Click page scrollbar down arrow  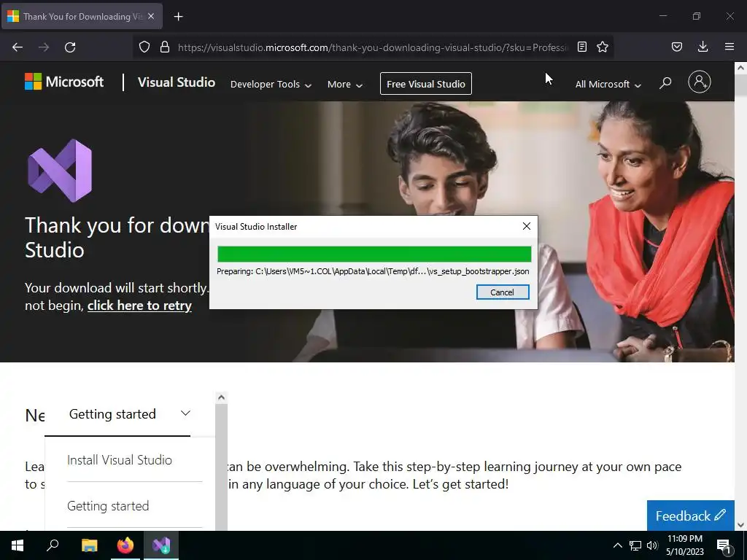(740, 525)
